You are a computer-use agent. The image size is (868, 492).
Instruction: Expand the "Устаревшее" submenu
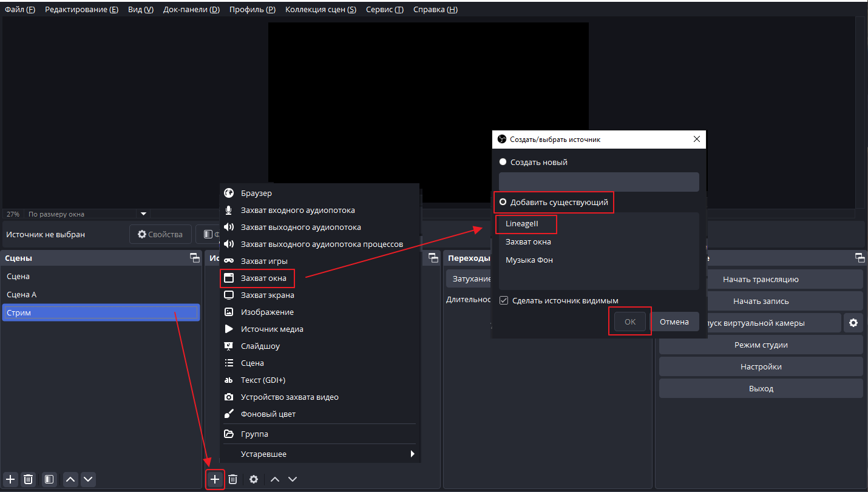(x=319, y=454)
